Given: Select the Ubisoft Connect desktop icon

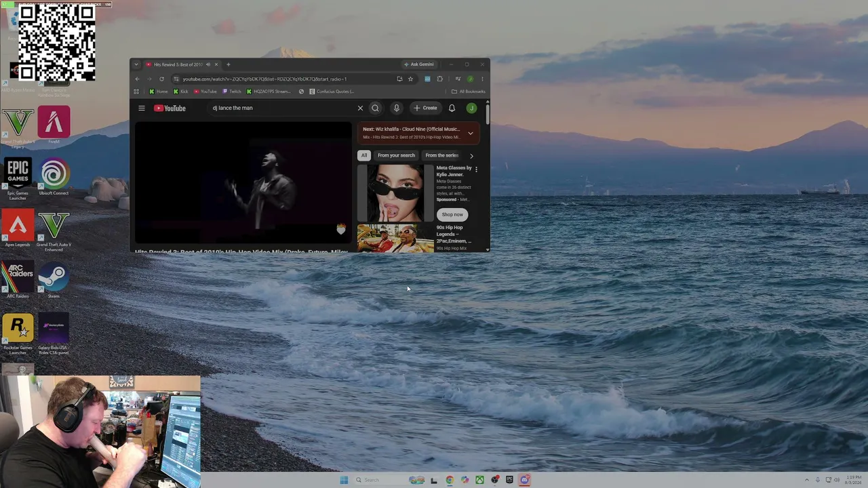Looking at the screenshot, I should tap(54, 178).
